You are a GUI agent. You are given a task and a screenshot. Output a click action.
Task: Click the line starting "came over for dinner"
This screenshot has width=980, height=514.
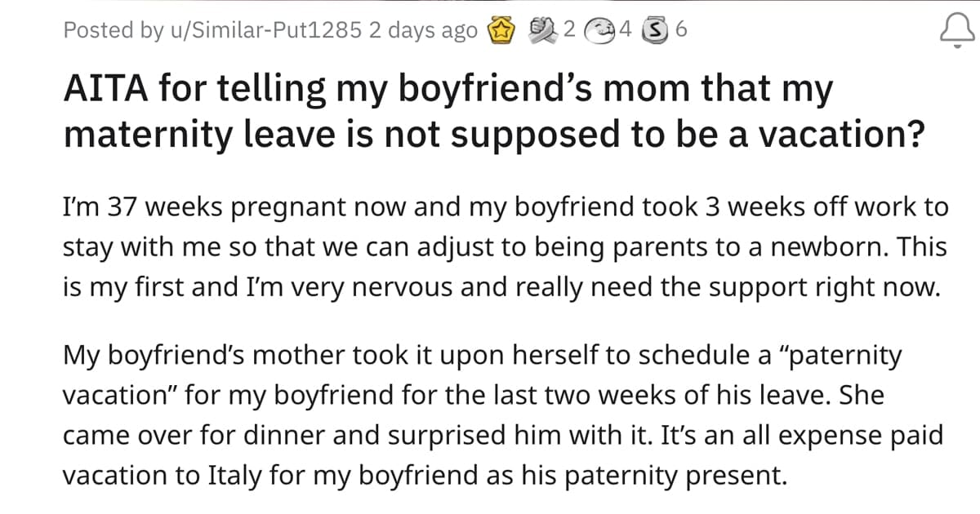coord(503,434)
